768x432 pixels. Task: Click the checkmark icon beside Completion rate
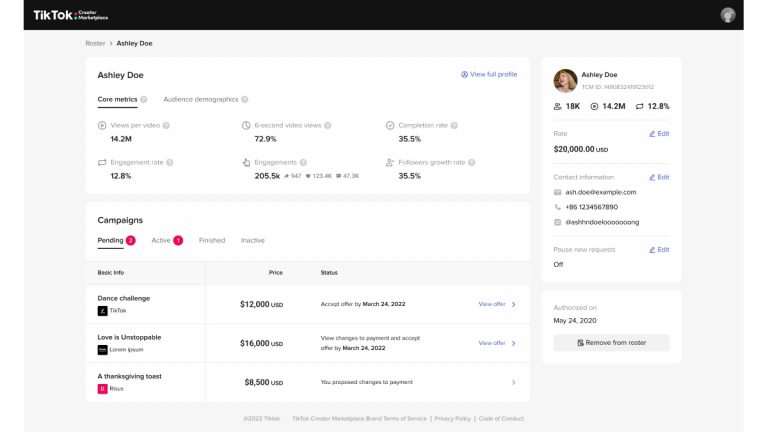390,125
